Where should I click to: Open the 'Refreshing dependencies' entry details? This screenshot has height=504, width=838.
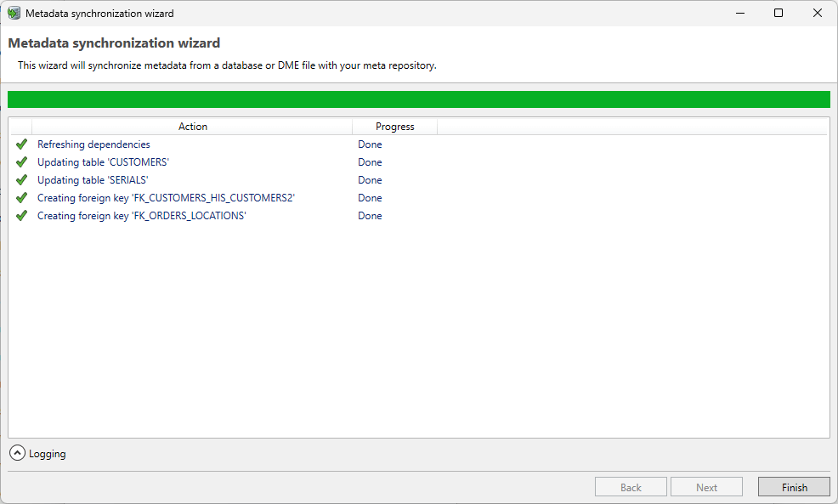(x=93, y=144)
